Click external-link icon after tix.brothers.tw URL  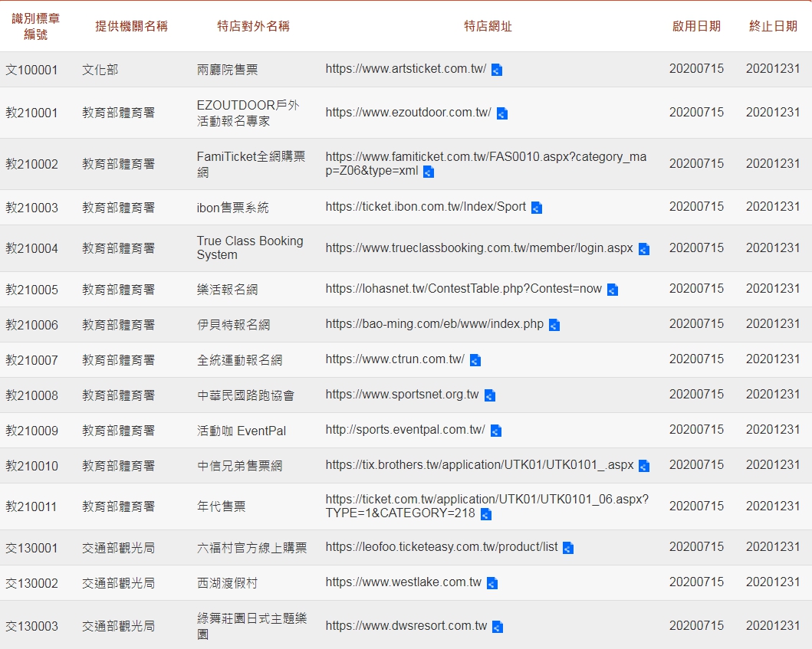pos(644,466)
